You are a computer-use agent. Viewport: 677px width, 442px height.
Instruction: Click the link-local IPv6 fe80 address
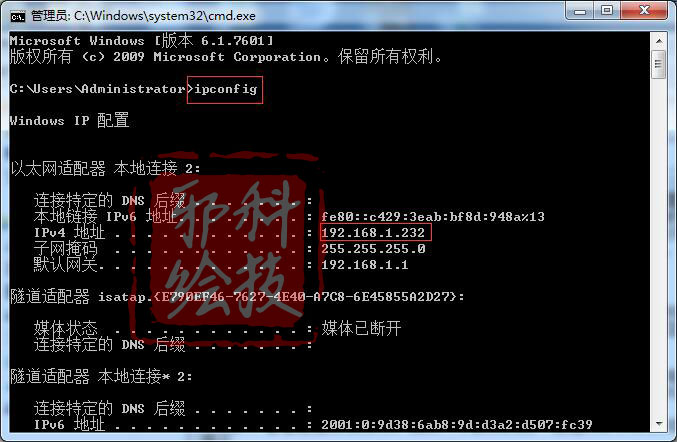click(x=433, y=216)
